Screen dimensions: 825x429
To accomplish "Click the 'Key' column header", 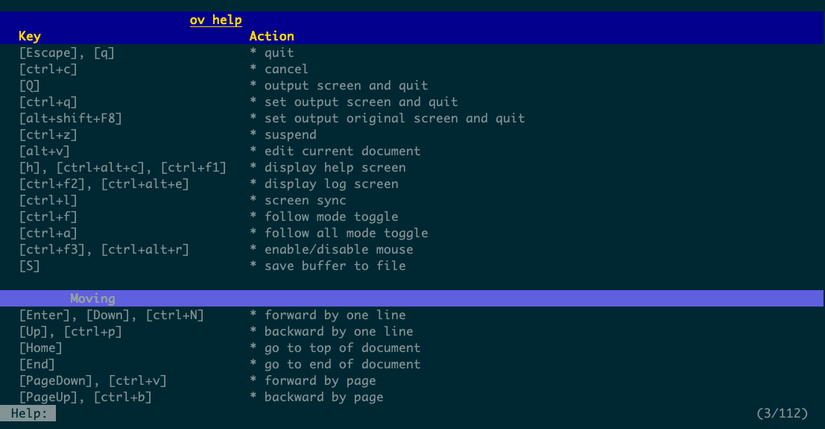I will pos(30,36).
